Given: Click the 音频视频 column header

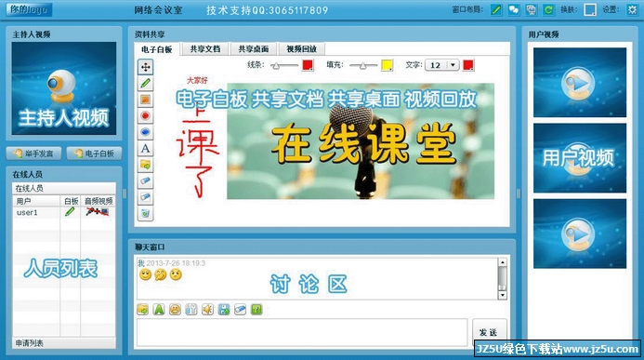Looking at the screenshot, I should [x=99, y=201].
